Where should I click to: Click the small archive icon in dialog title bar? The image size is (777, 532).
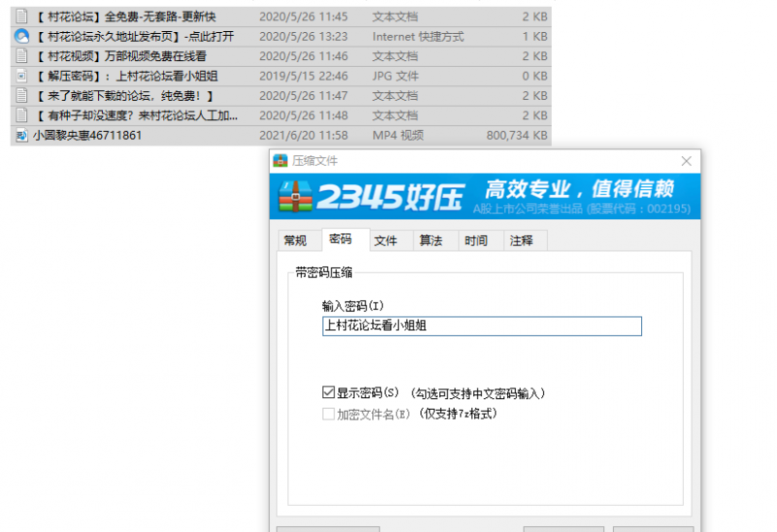point(280,161)
